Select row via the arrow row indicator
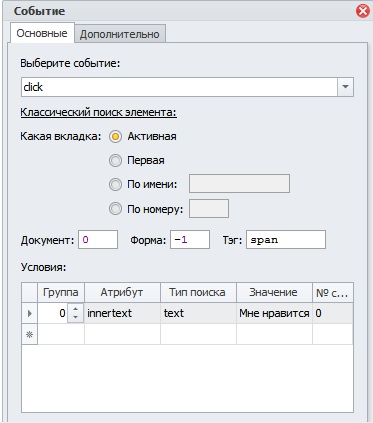Image resolution: width=373 pixels, height=423 pixels. tap(30, 313)
